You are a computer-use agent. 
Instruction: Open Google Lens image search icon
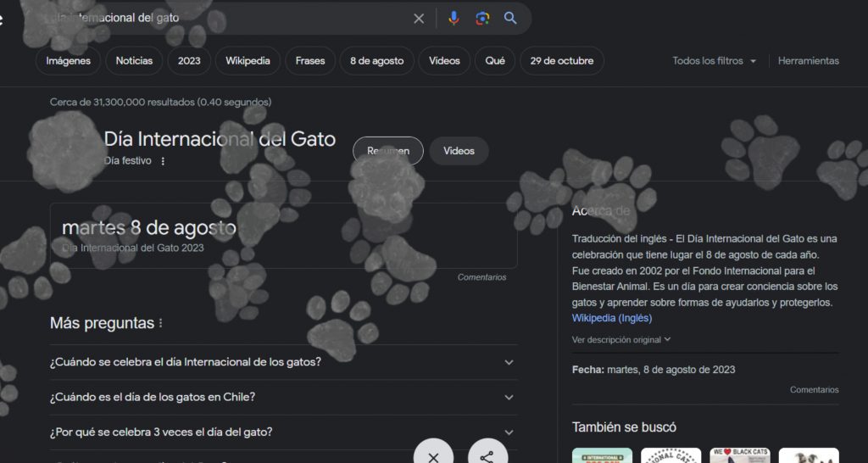coord(482,19)
